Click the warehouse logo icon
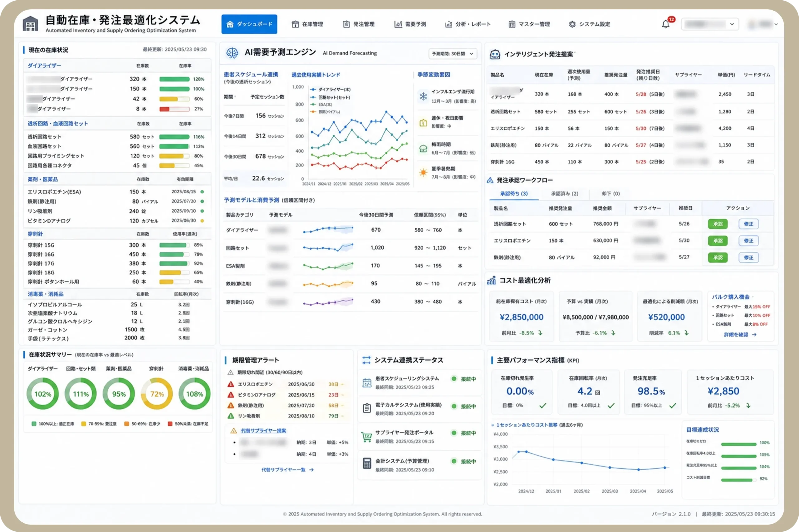The height and width of the screenshot is (532, 799). (30, 23)
